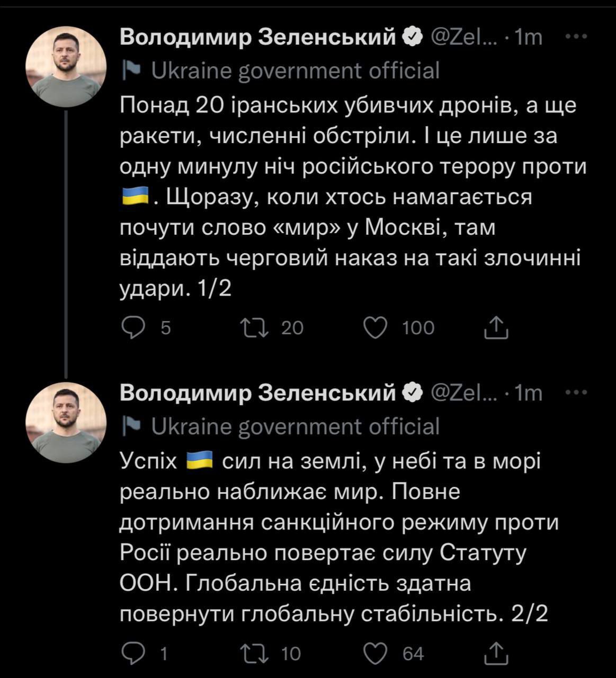This screenshot has height=678, width=616.
Task: Like the second tweet with 64 likes
Action: [377, 653]
